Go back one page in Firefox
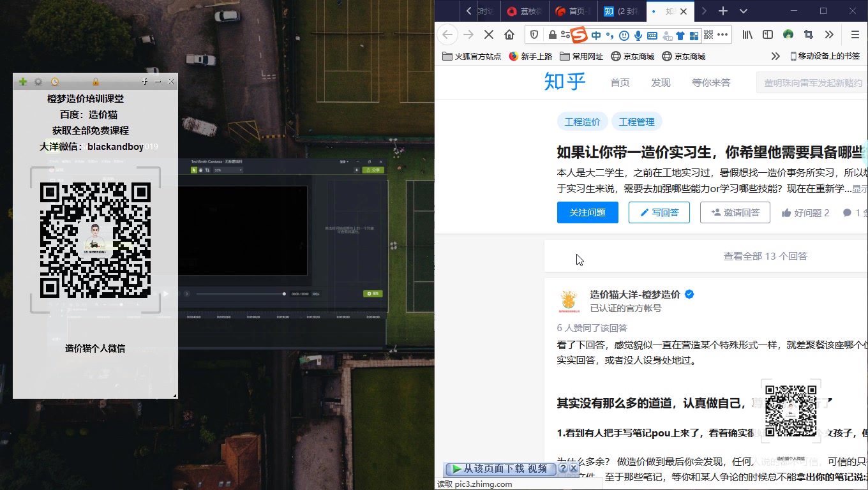This screenshot has height=490, width=868. tap(447, 34)
